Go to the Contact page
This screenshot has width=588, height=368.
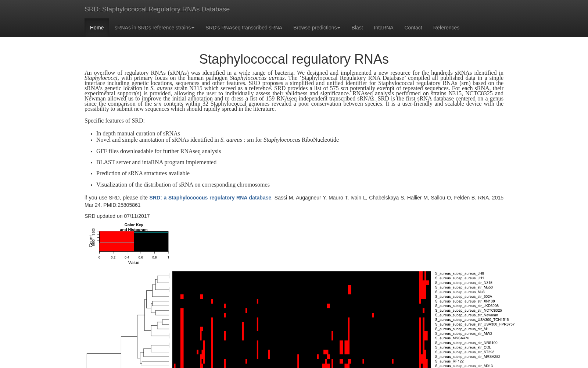[413, 28]
